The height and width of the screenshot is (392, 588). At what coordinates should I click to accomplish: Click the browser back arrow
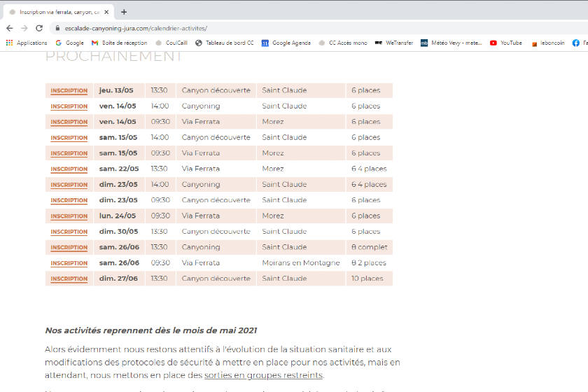(9, 28)
